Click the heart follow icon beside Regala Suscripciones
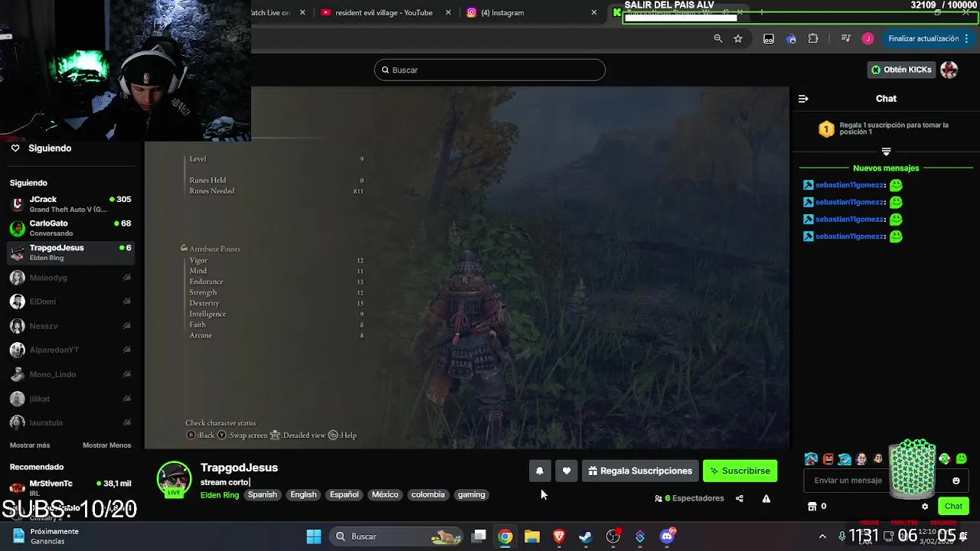This screenshot has height=551, width=980. click(x=566, y=471)
